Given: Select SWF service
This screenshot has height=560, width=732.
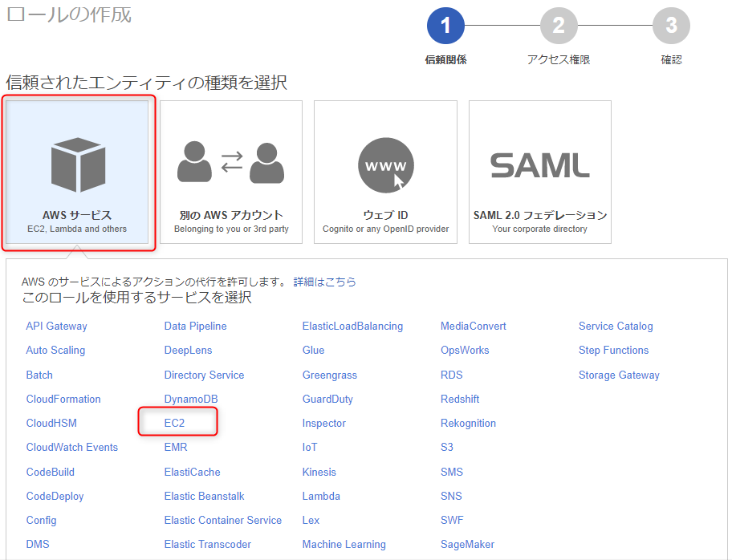Looking at the screenshot, I should tap(452, 521).
